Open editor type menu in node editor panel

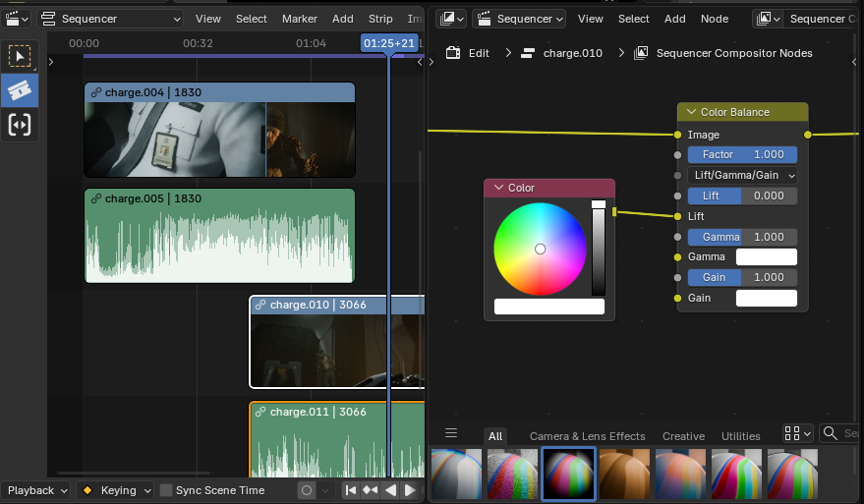(x=451, y=19)
